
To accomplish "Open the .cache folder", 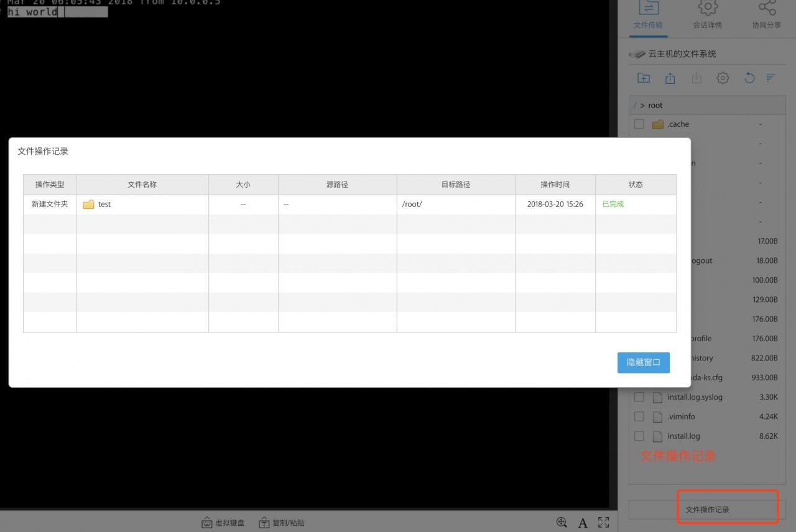I will click(x=658, y=124).
